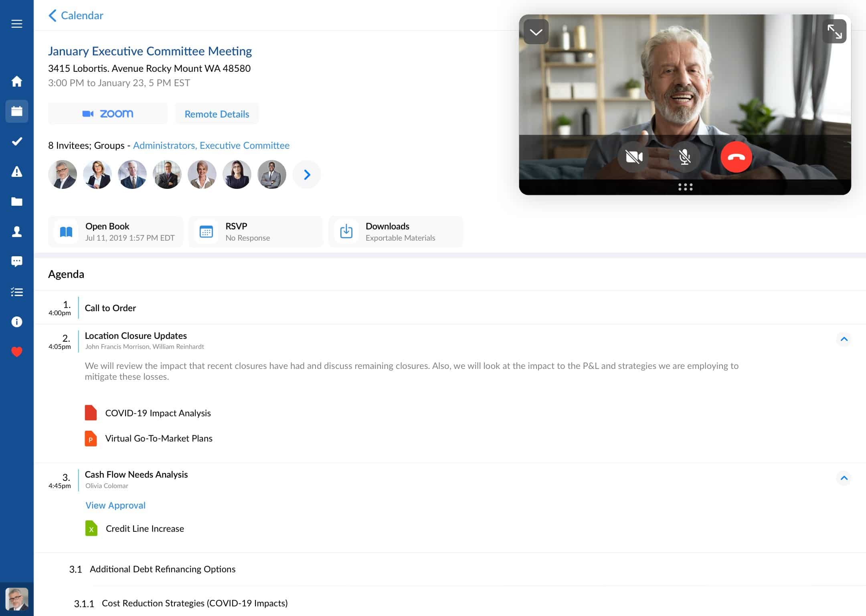Open the warning triangle icon in sidebar
Image resolution: width=866 pixels, height=616 pixels.
tap(16, 172)
